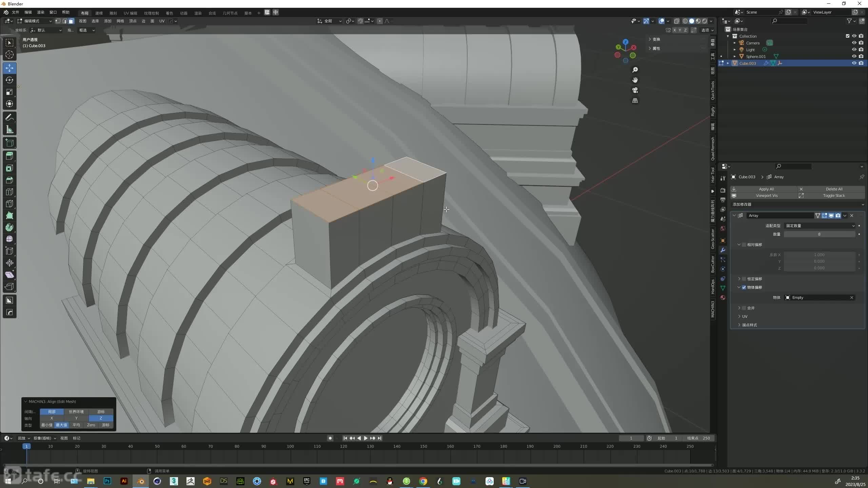
Task: Click the Viewport Vis button
Action: (x=764, y=196)
